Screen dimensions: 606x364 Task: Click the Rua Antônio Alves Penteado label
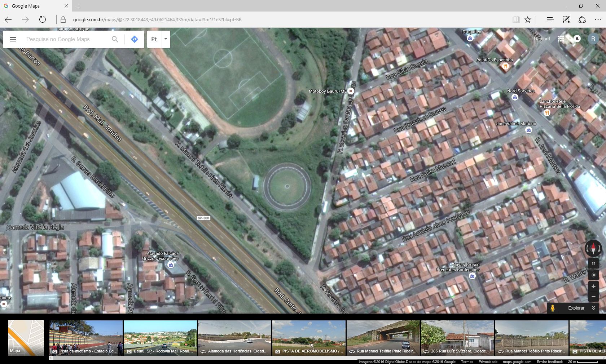(x=436, y=226)
